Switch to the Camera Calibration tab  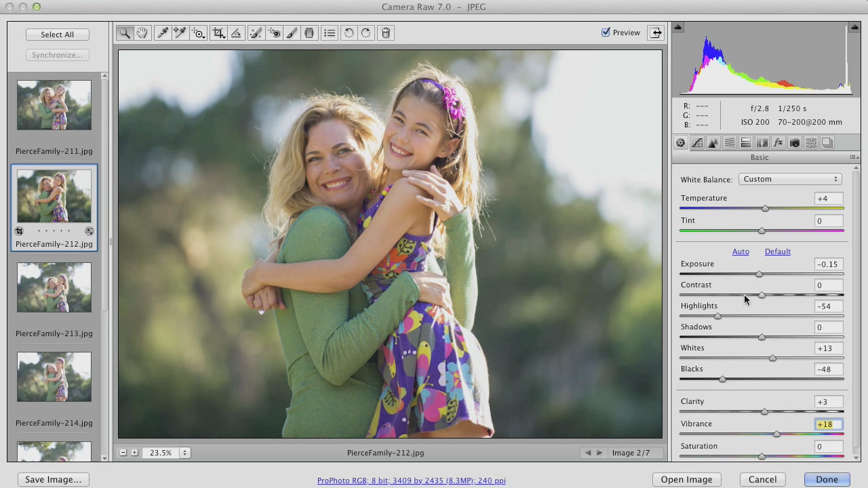[x=794, y=143]
